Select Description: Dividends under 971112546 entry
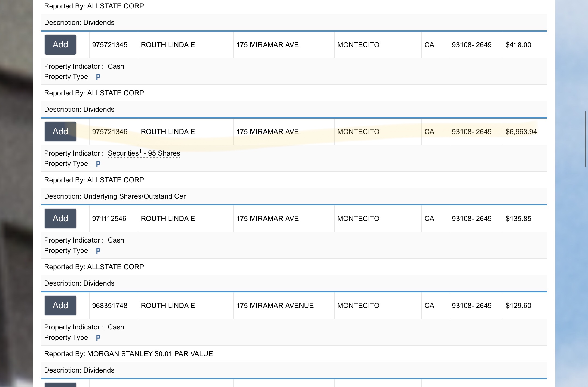This screenshot has height=387, width=588. pos(79,283)
